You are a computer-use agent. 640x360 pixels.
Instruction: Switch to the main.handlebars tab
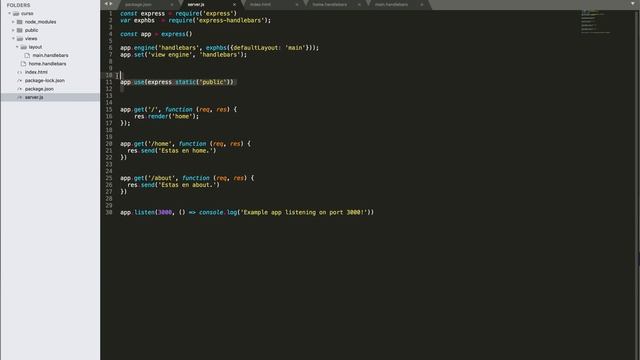pyautogui.click(x=391, y=4)
